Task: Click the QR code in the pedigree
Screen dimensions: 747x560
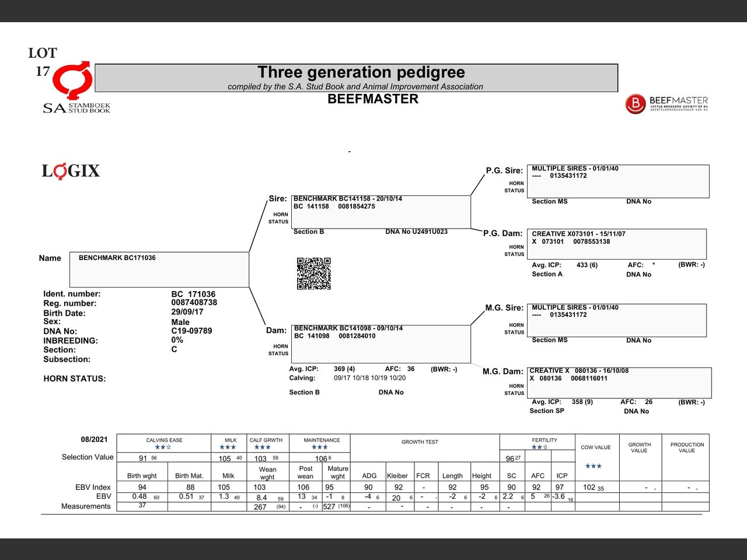Action: (x=314, y=274)
